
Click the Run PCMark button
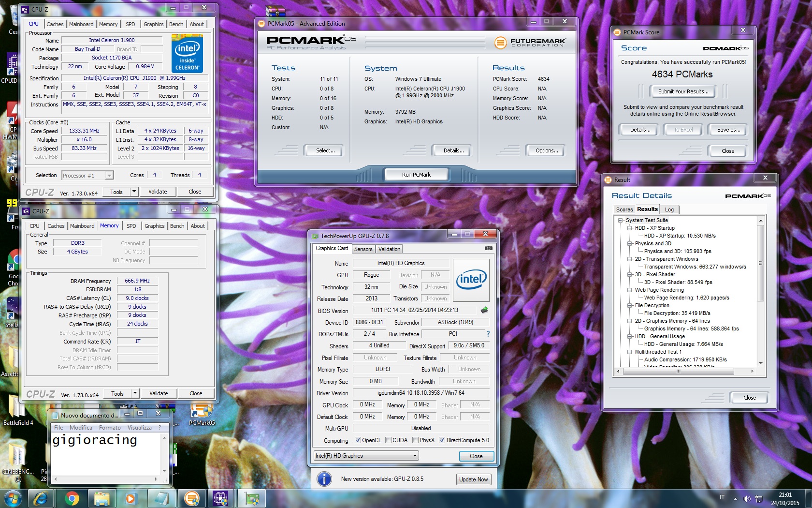416,175
